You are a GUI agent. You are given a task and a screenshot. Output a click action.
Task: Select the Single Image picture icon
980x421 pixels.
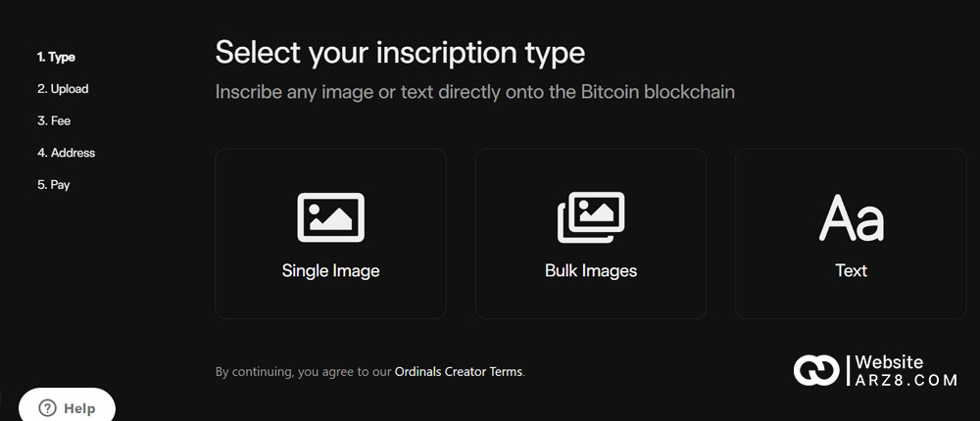pos(330,217)
